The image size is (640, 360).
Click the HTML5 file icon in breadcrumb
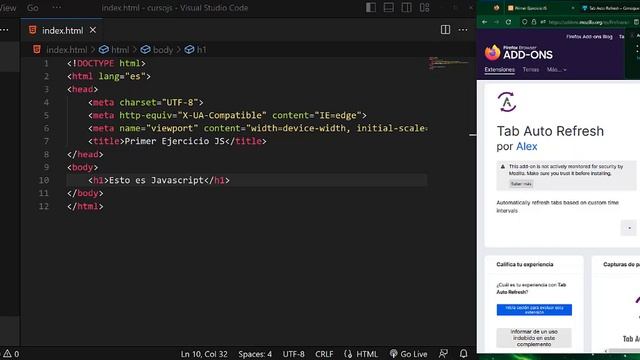click(37, 49)
